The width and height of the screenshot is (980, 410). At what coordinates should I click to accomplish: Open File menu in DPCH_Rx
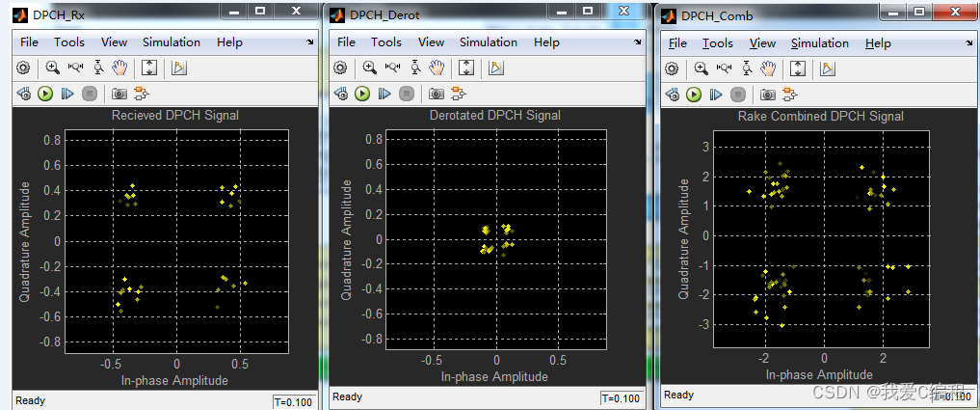tap(29, 42)
